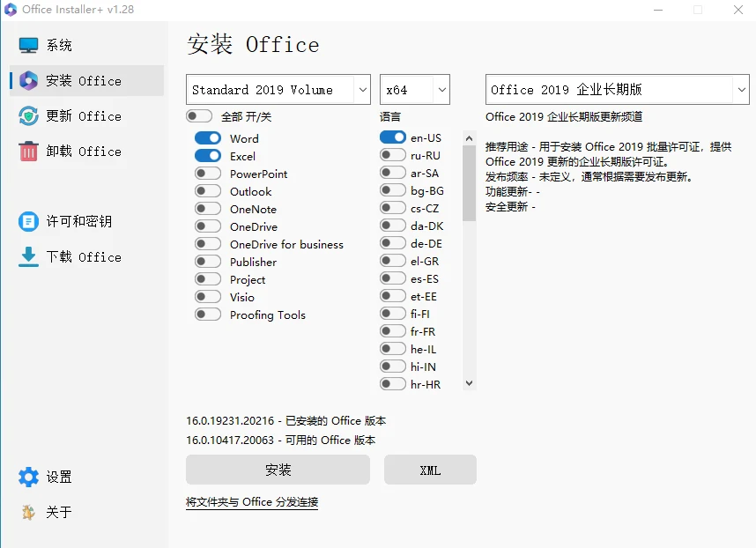This screenshot has width=756, height=548.
Task: Open the x64 architecture dropdown
Action: (414, 89)
